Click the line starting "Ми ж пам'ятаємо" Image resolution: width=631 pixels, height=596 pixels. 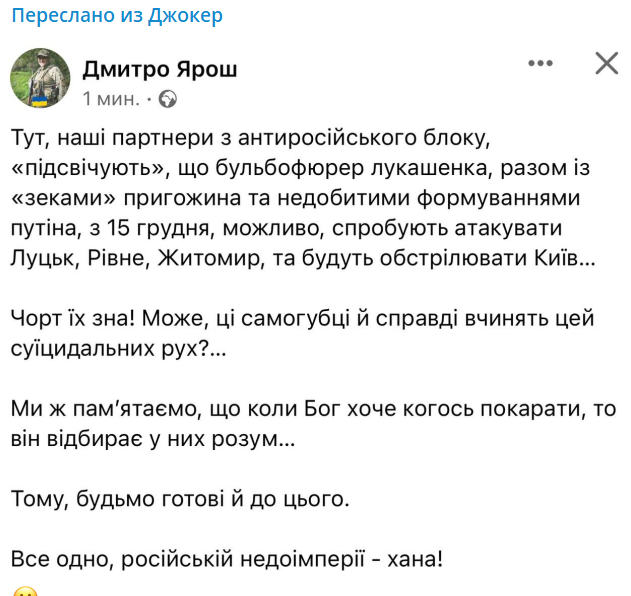[x=313, y=409]
